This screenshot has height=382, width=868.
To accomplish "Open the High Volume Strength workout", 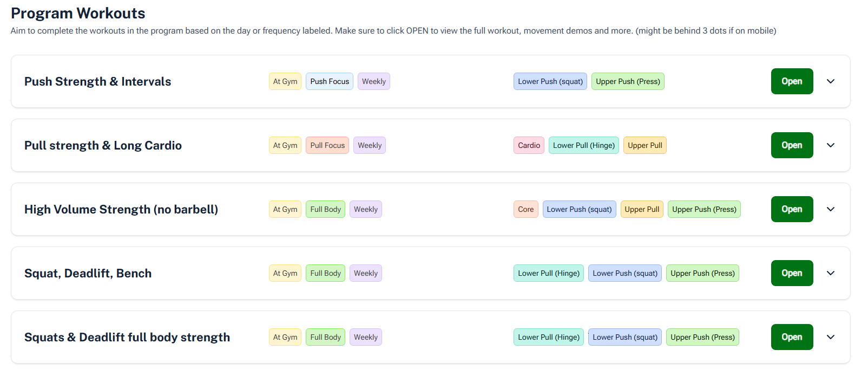I will (791, 209).
